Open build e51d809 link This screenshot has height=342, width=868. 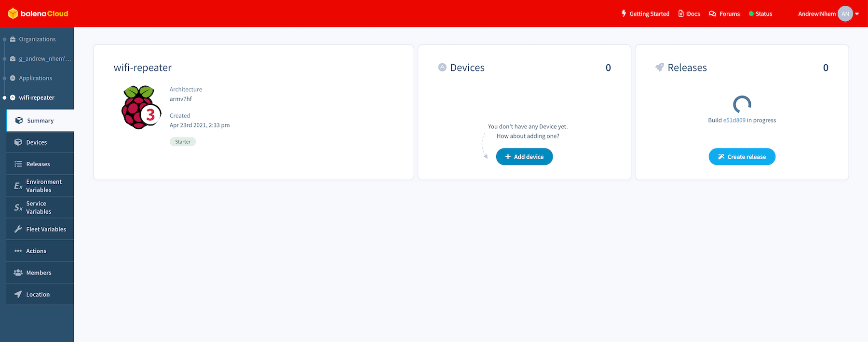[734, 120]
